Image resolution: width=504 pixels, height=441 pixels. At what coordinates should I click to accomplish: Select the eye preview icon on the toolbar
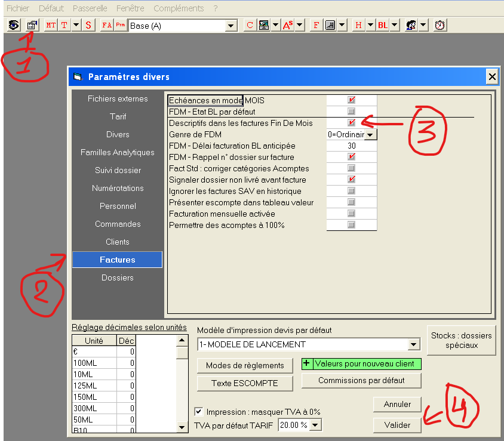pos(13,25)
